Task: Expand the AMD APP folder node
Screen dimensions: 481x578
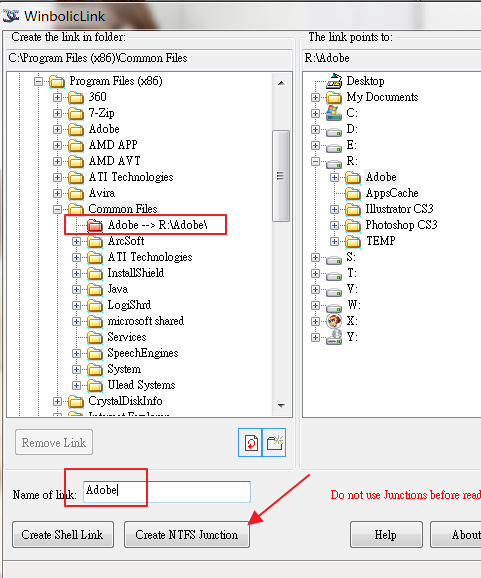Action: 57,145
